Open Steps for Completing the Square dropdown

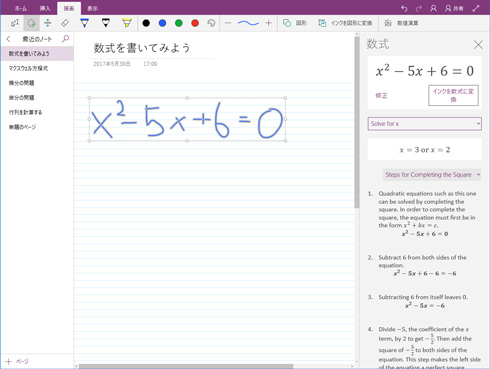coord(432,175)
